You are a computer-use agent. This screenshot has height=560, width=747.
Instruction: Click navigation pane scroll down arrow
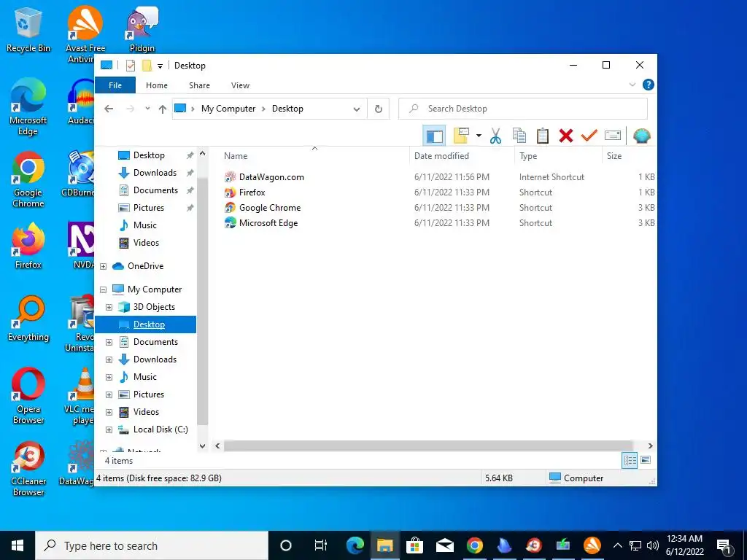click(203, 446)
